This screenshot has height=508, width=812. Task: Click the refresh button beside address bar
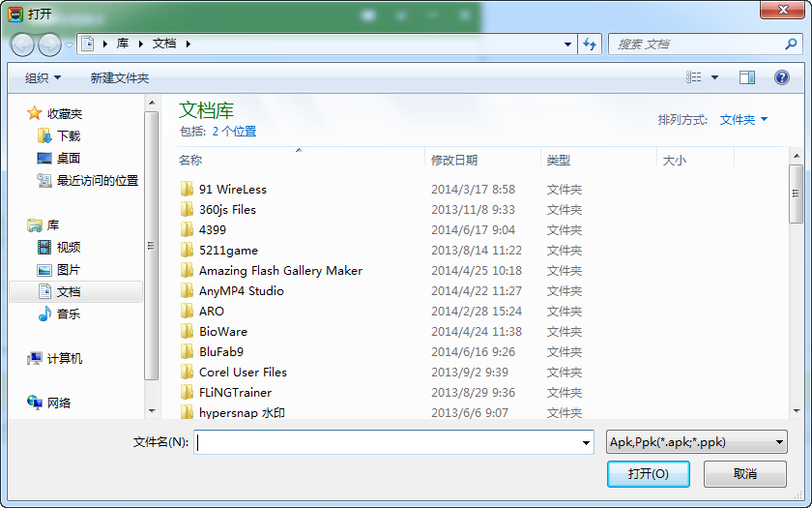point(591,45)
